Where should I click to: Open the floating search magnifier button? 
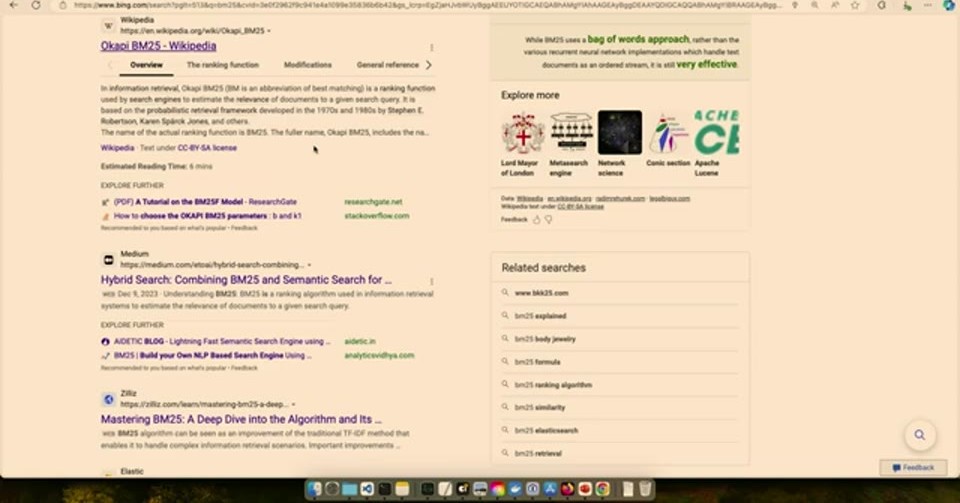pos(920,435)
